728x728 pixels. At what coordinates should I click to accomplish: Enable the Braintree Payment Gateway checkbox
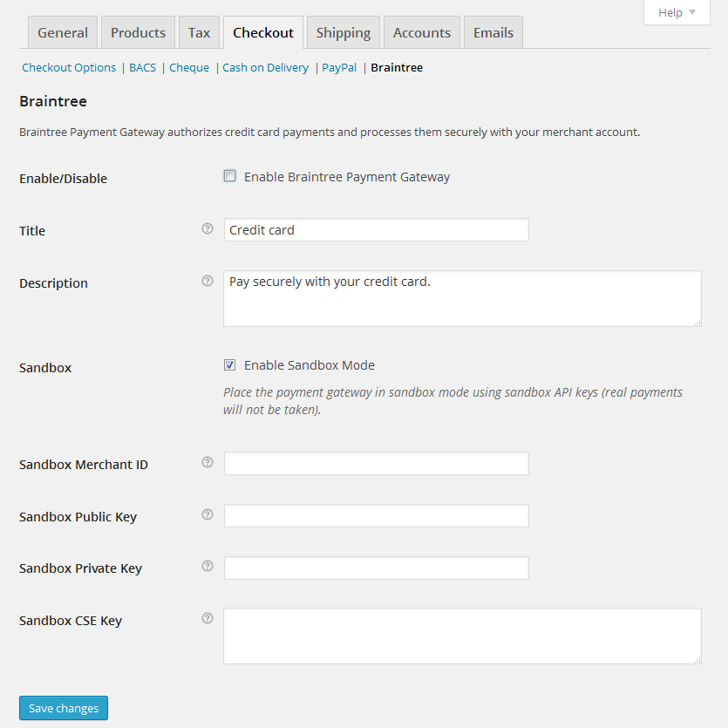point(230,176)
